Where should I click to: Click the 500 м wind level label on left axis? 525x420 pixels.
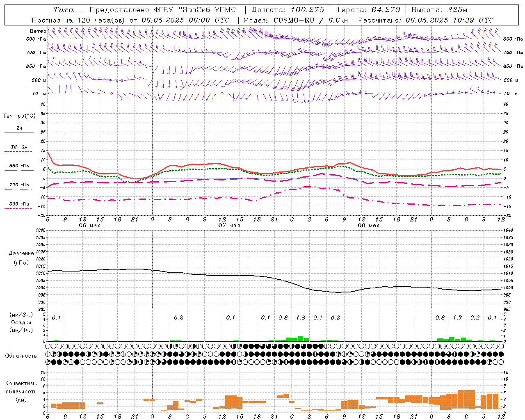coord(39,80)
